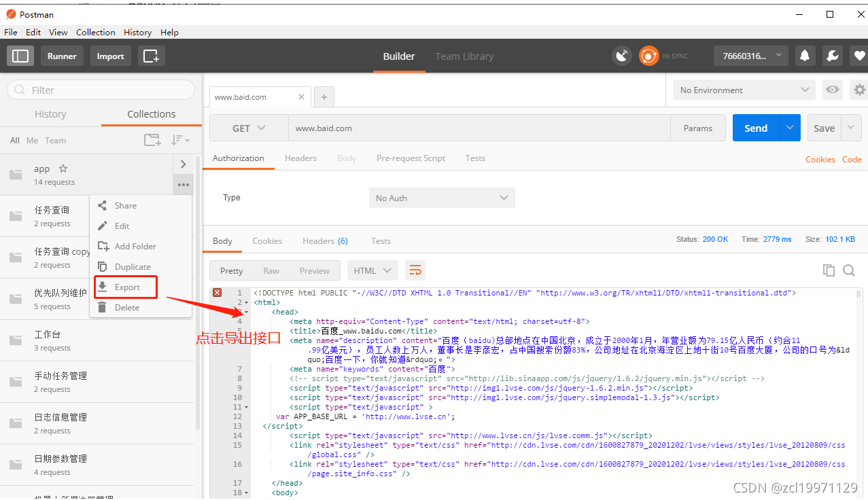Select Delete in context menu
Viewport: 868px width, 500px height.
pos(140,307)
